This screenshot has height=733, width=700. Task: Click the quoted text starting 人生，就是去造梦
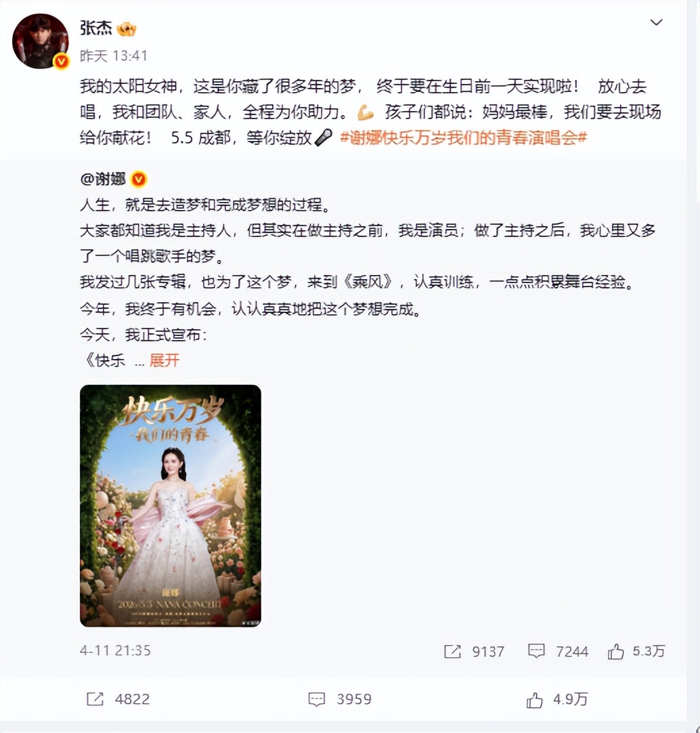206,205
